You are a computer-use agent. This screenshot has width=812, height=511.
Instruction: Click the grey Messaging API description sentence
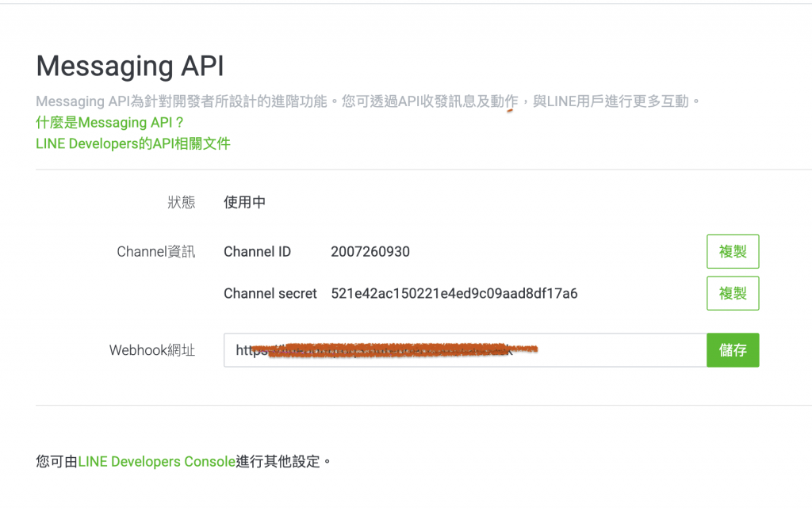point(368,101)
